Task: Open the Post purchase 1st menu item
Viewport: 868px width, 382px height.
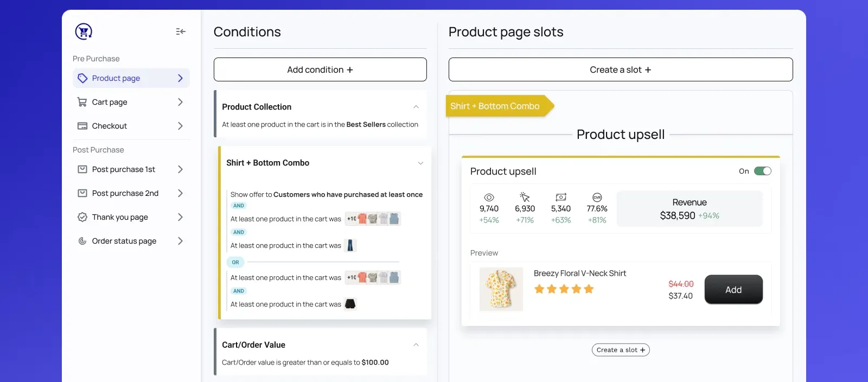Action: click(x=131, y=169)
